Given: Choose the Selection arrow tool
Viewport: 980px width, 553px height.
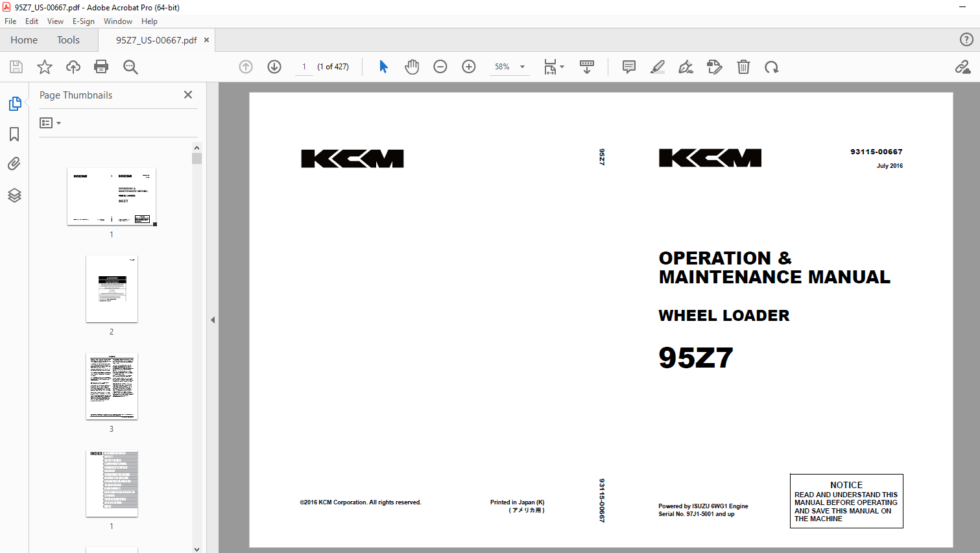Looking at the screenshot, I should point(383,67).
